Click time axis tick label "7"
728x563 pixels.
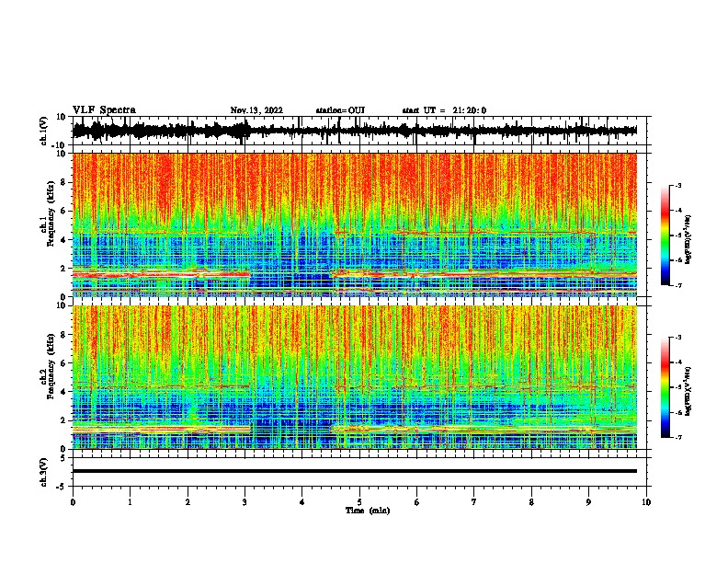click(474, 502)
